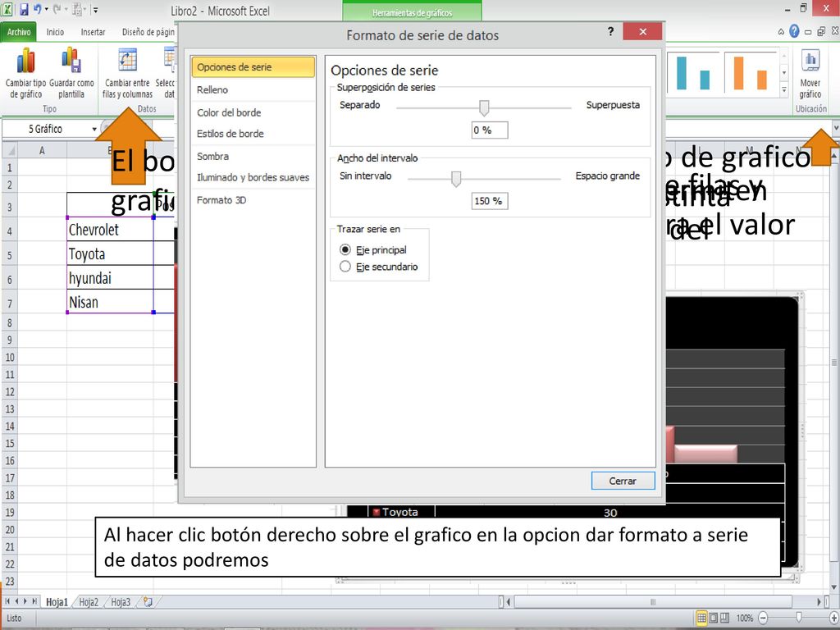Click the Redo icon in title bar

point(57,9)
